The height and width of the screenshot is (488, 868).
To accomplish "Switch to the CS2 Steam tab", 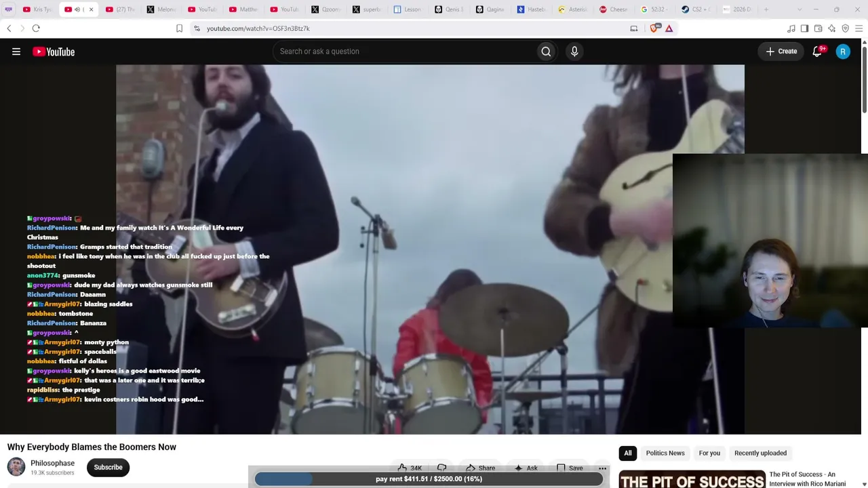I will tap(695, 9).
